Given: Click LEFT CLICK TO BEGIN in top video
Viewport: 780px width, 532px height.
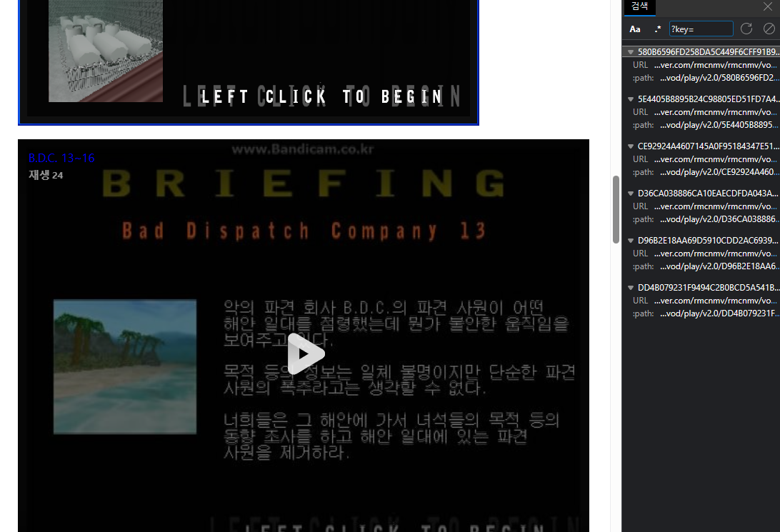Looking at the screenshot, I should 321,96.
